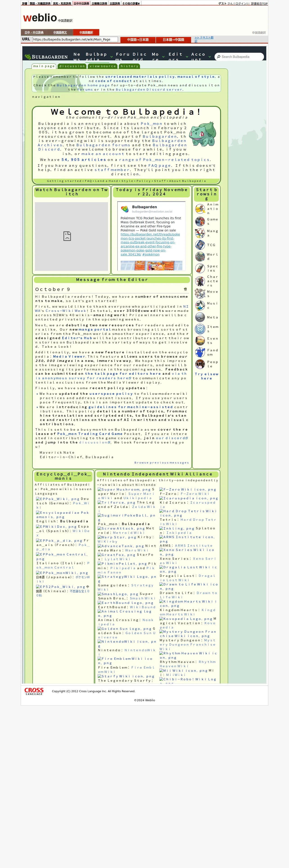Open the history tab
This screenshot has width=289, height=868.
click(x=129, y=66)
